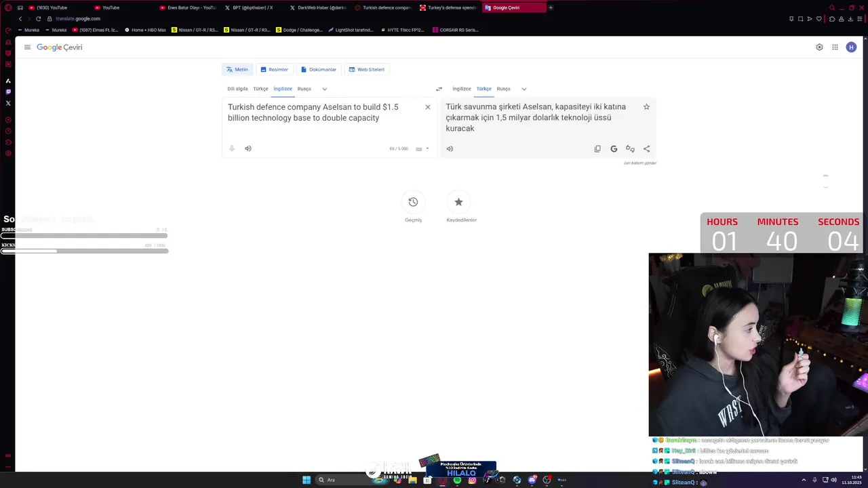Open the Google apps grid
The width and height of the screenshot is (868, 488).
click(x=835, y=47)
